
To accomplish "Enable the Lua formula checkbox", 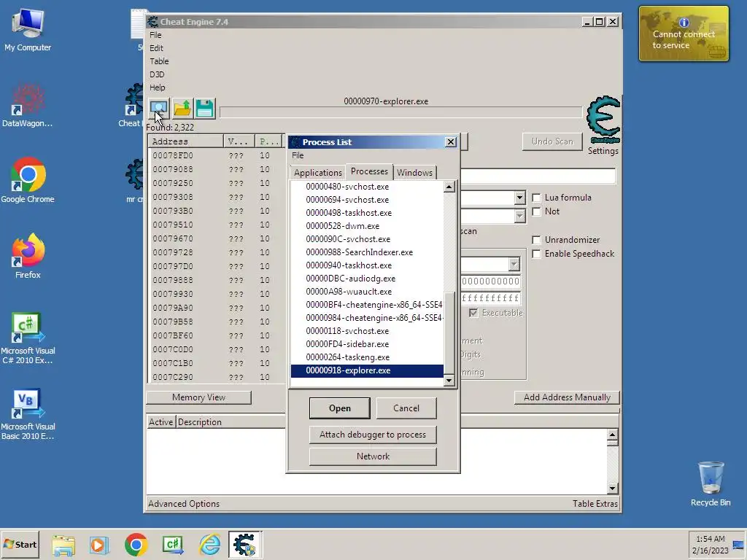I will click(x=536, y=198).
